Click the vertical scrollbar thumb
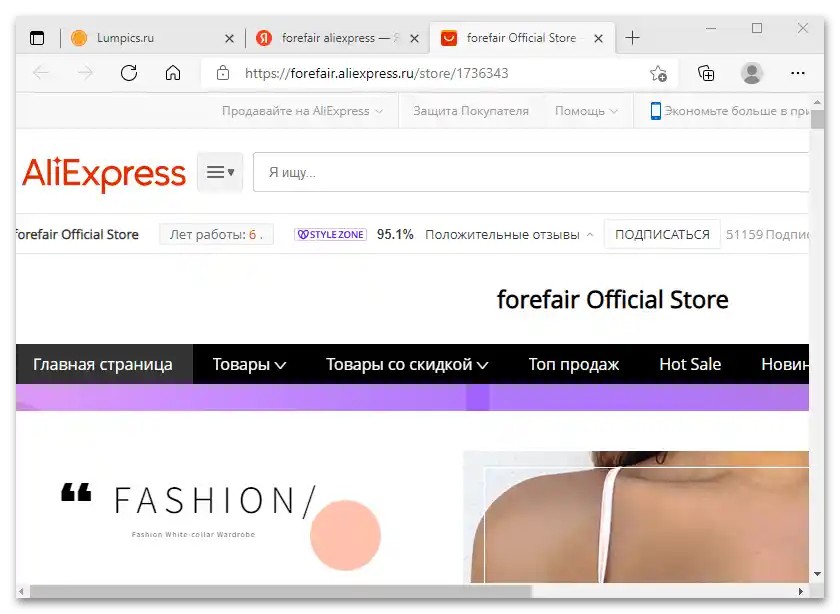 click(x=817, y=119)
